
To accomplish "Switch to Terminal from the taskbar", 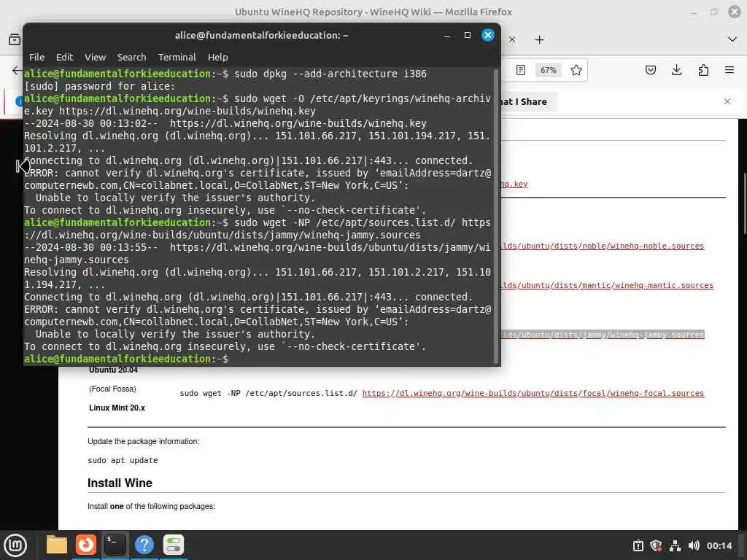I will [115, 545].
